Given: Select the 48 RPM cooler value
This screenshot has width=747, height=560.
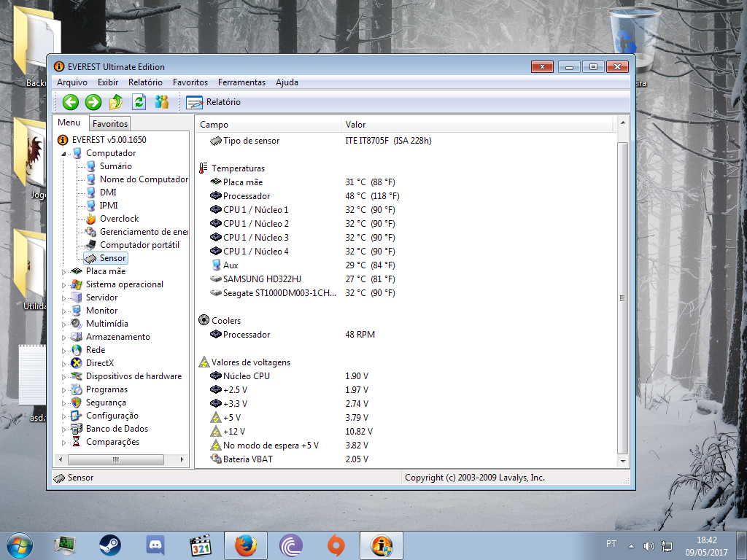Looking at the screenshot, I should pyautogui.click(x=360, y=335).
